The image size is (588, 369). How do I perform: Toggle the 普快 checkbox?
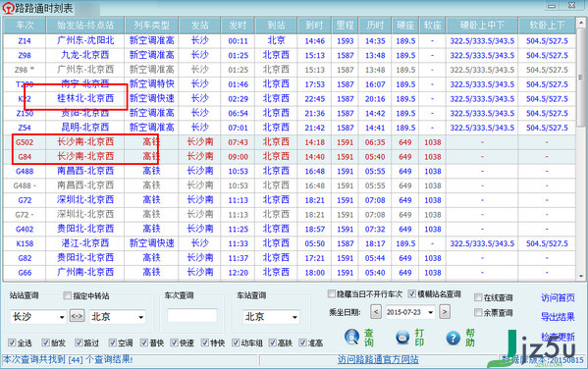[144, 343]
